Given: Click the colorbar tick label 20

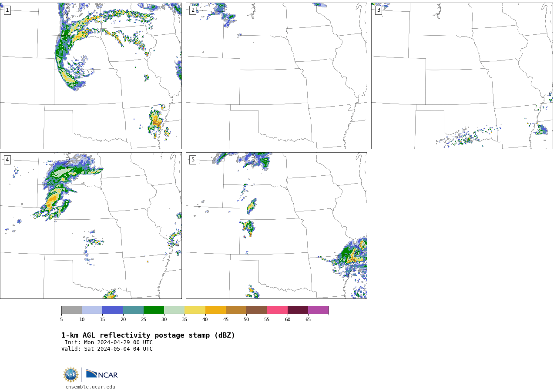Looking at the screenshot, I should pyautogui.click(x=123, y=319).
